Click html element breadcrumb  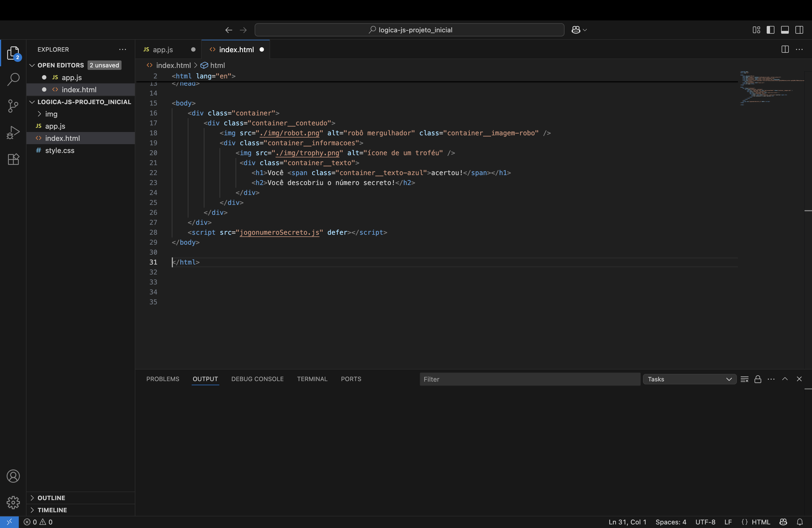[x=217, y=65]
